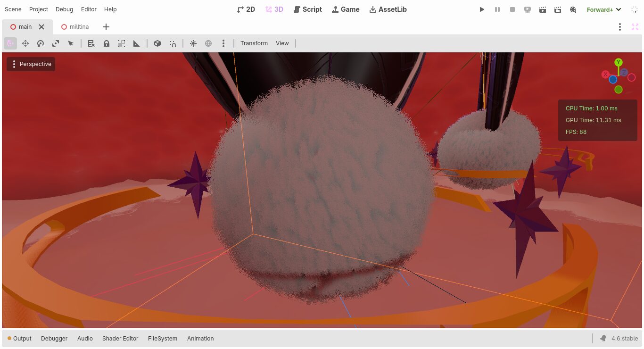Select the Move mode tool
The height and width of the screenshot is (349, 644).
(25, 43)
